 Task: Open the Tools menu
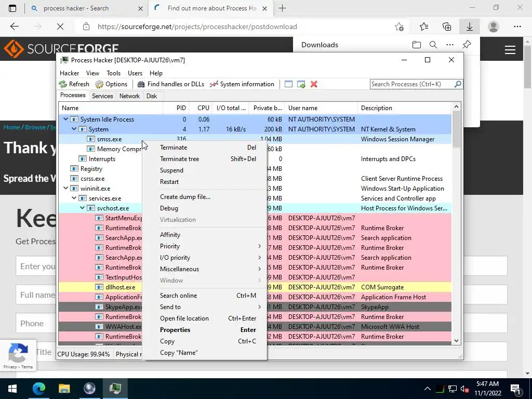click(113, 73)
